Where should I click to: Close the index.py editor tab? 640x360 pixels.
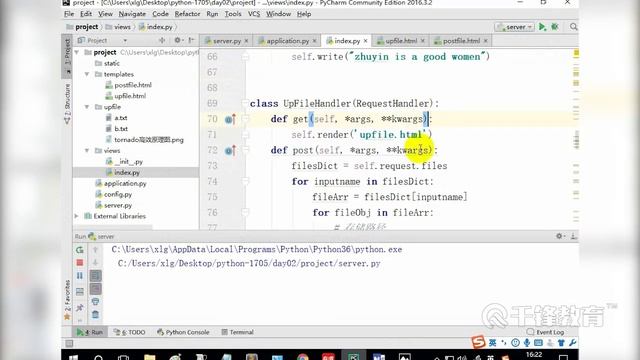[x=365, y=41]
